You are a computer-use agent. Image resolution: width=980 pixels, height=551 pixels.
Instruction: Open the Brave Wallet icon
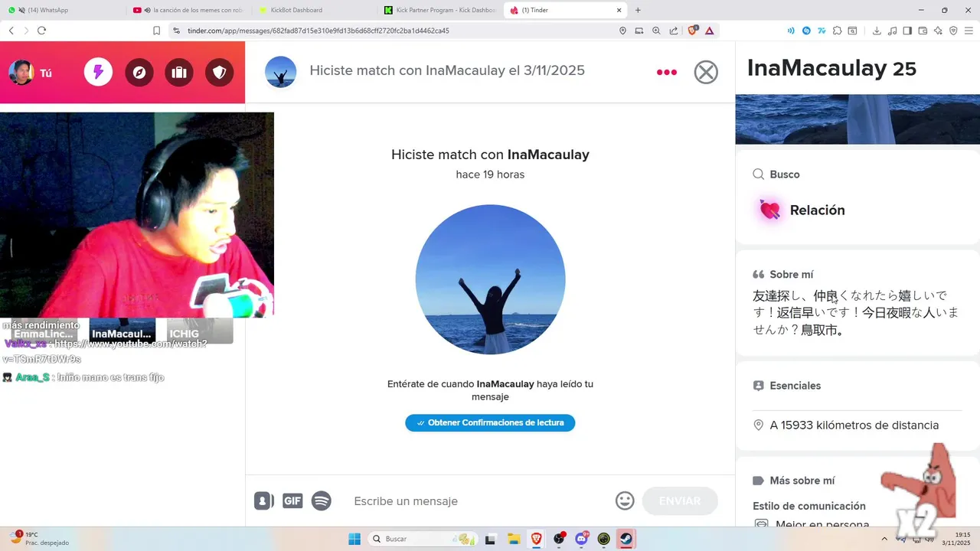pyautogui.click(x=923, y=31)
